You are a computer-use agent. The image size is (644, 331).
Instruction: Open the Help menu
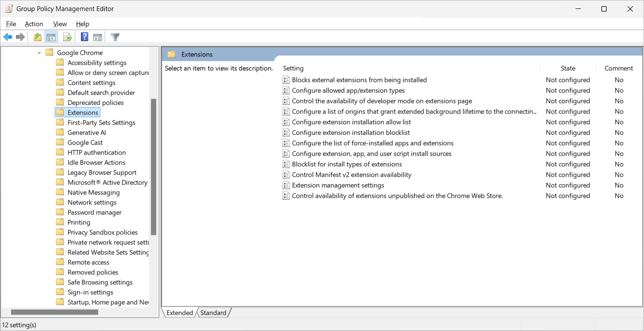click(x=83, y=24)
